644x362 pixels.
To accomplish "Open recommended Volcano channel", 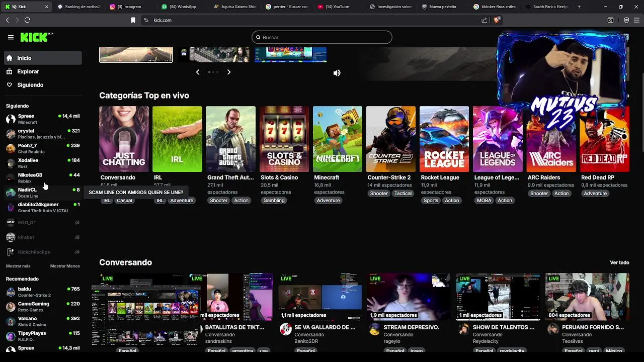I will [x=43, y=321].
